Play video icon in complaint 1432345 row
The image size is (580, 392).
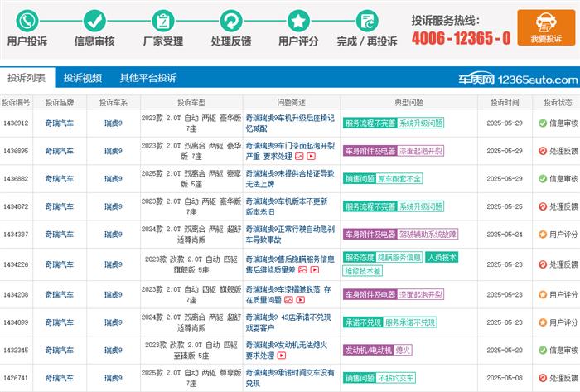coord(282,356)
